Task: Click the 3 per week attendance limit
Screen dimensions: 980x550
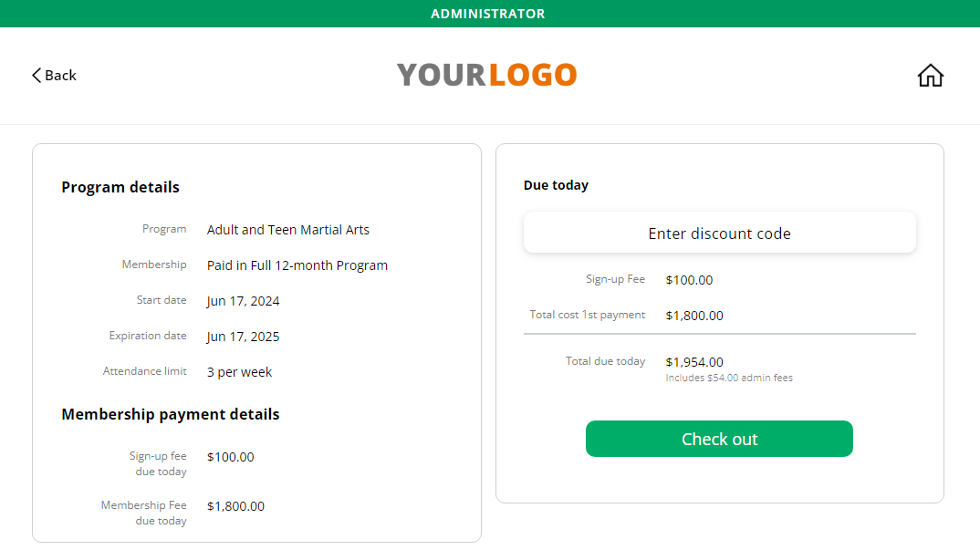Action: tap(239, 372)
